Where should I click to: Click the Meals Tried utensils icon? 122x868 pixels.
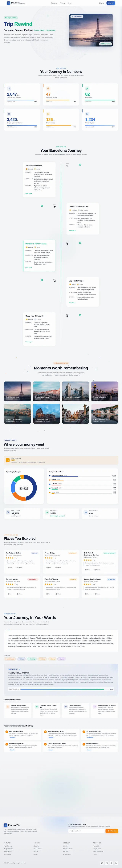pyautogui.click(x=87, y=89)
